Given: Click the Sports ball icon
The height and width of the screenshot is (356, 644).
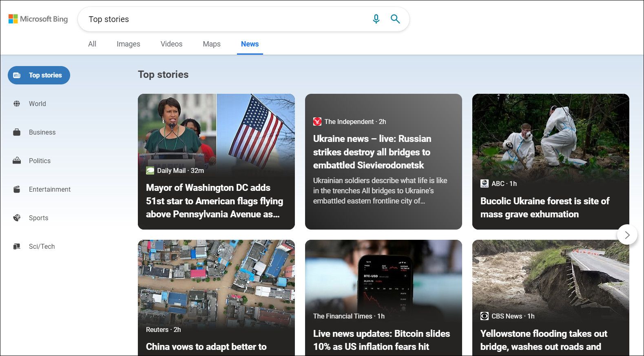Looking at the screenshot, I should point(17,218).
